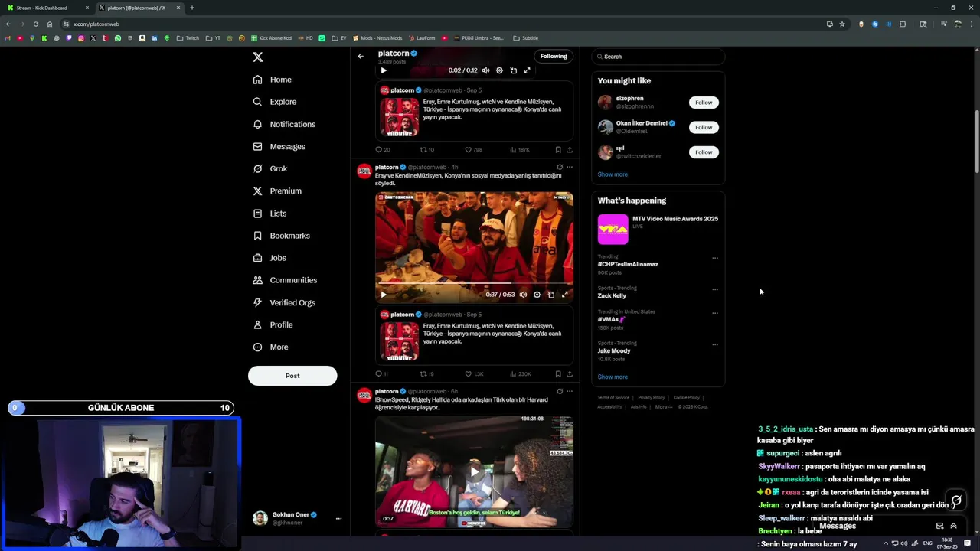The height and width of the screenshot is (551, 980).
Task: Click the X Search field
Action: 658,57
